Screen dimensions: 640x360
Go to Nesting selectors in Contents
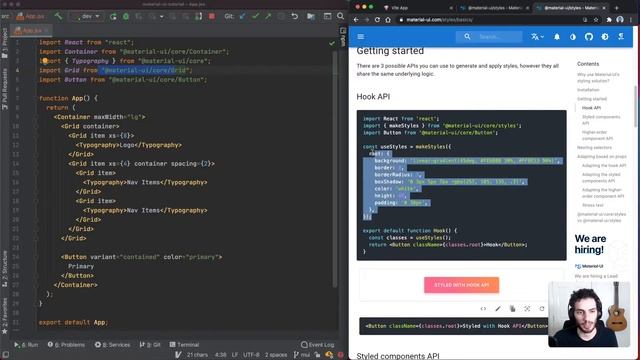(x=594, y=147)
